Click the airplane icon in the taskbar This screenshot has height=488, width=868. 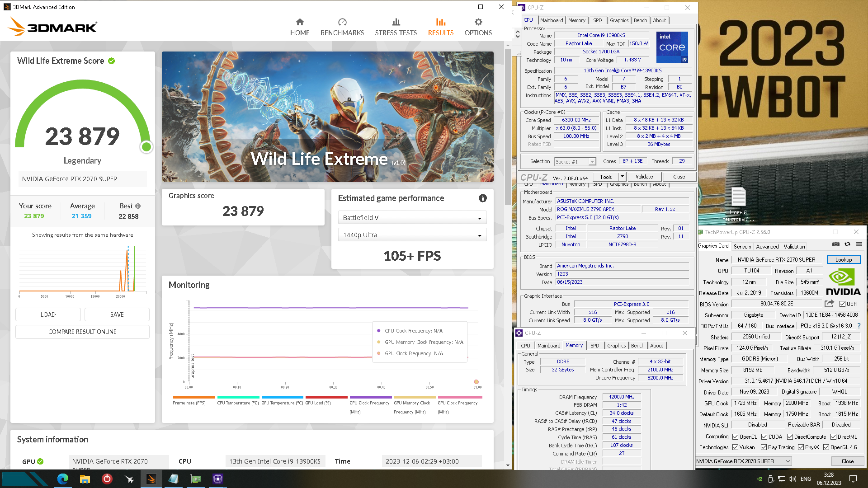tap(129, 479)
